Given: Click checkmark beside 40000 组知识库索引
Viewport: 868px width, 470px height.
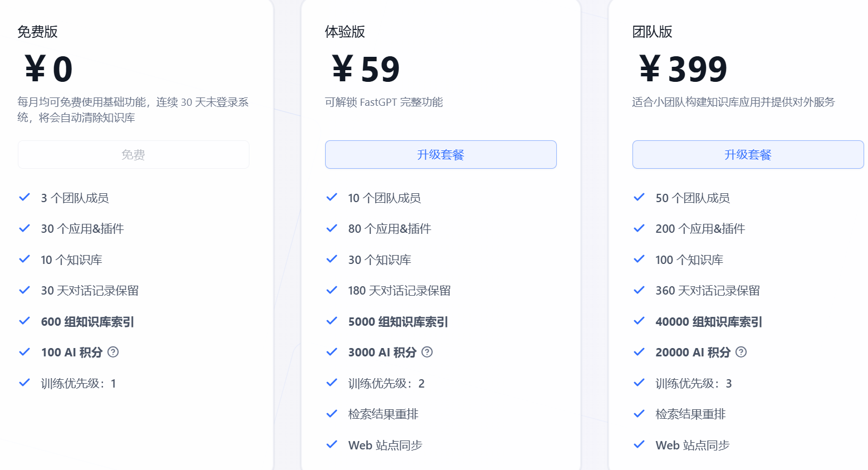Looking at the screenshot, I should (639, 321).
